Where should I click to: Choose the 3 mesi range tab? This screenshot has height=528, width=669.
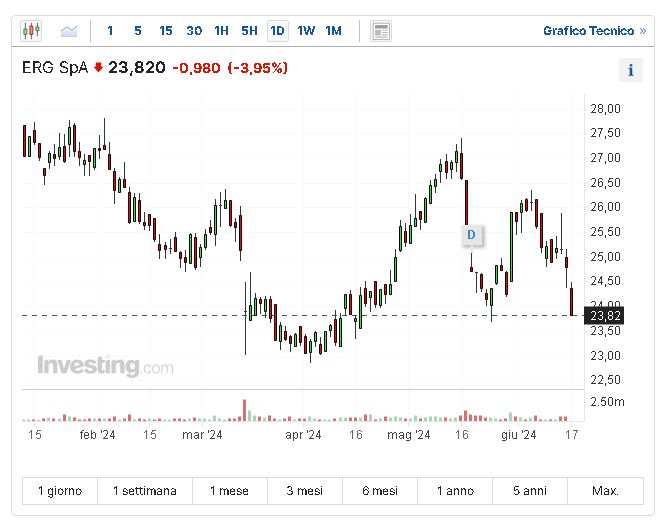point(305,491)
